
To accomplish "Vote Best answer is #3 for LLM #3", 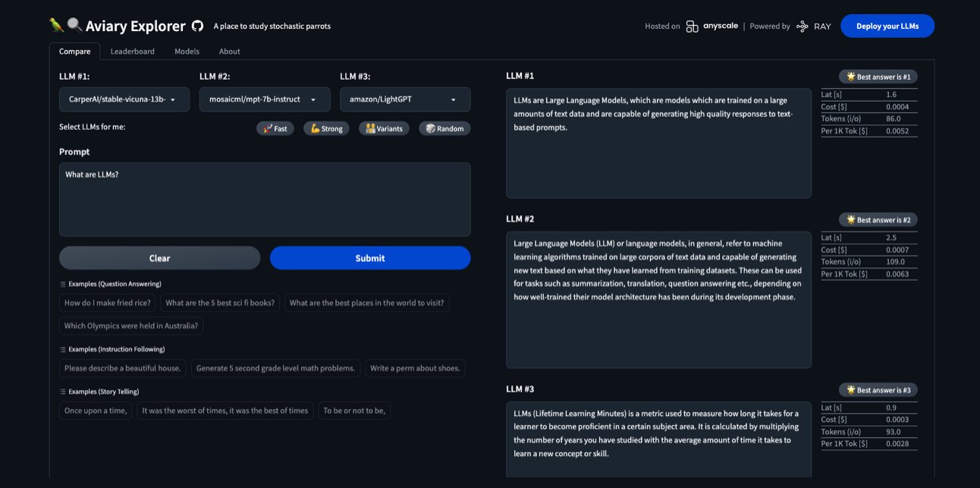I will [x=878, y=389].
